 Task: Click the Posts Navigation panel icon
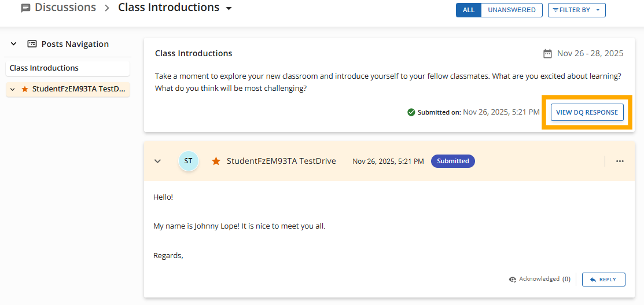[32, 44]
